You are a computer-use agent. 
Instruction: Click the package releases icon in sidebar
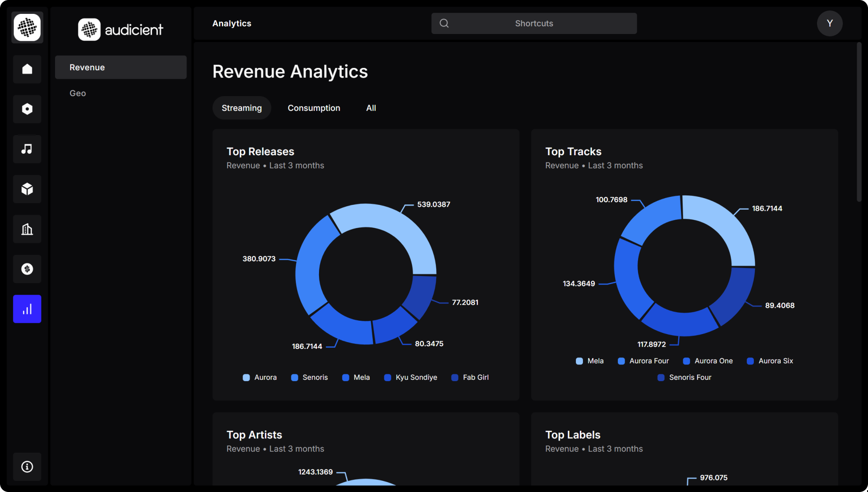[27, 189]
